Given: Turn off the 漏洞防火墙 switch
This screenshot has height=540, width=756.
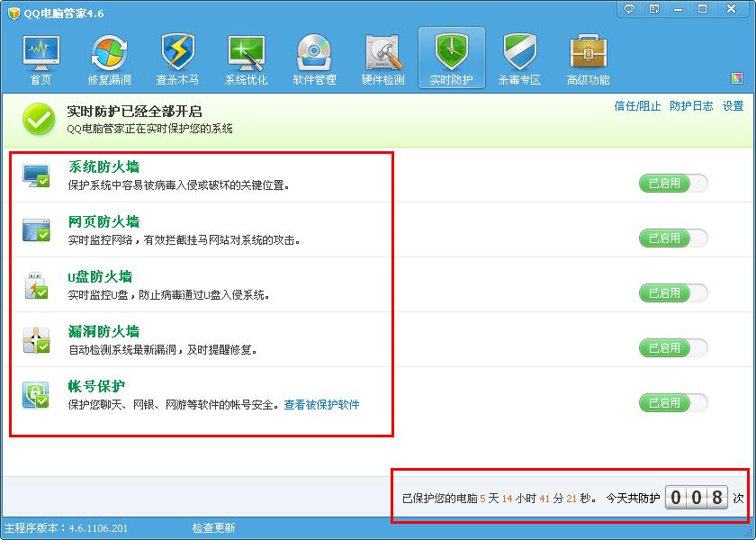Looking at the screenshot, I should pos(672,348).
